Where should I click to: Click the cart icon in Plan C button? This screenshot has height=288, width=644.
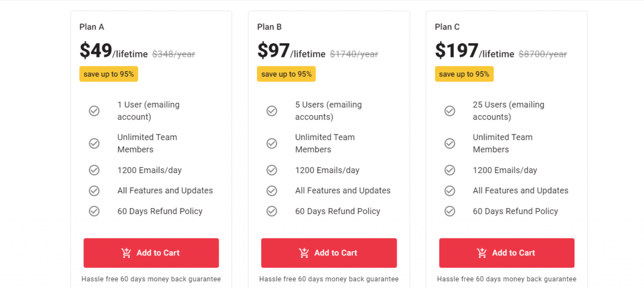(482, 253)
